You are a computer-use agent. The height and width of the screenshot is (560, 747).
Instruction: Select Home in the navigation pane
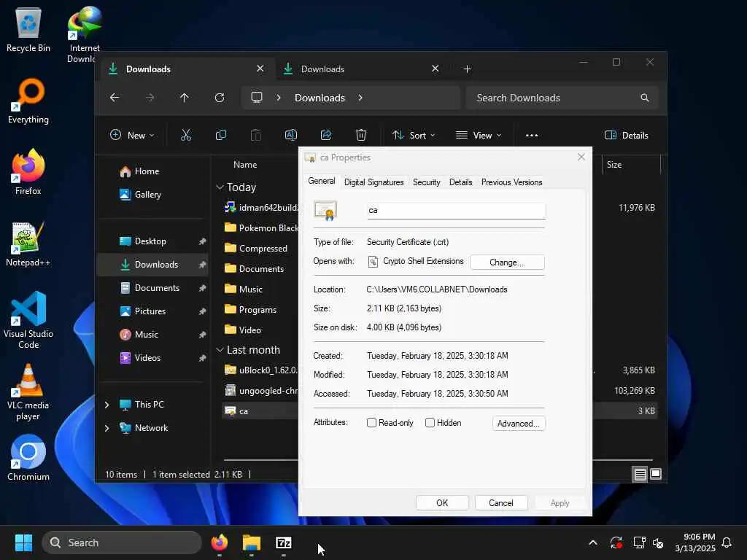pos(152,171)
